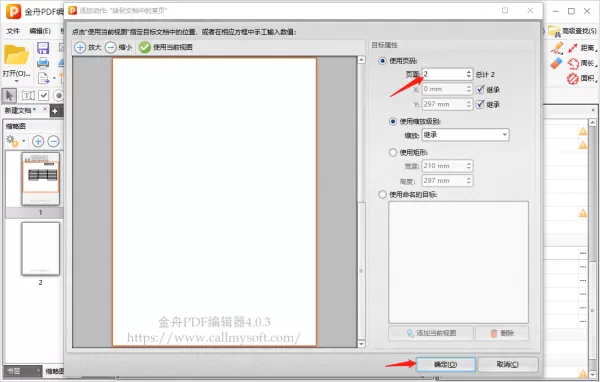Add new document tab with plus icon

[x=55, y=111]
